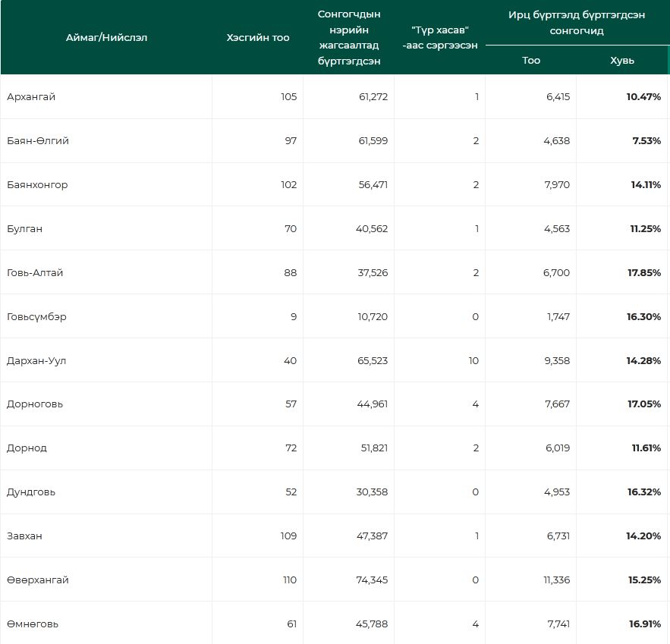Select the Баян-Өлгий province cell
Screen dimensions: 670x644
[x=38, y=141]
